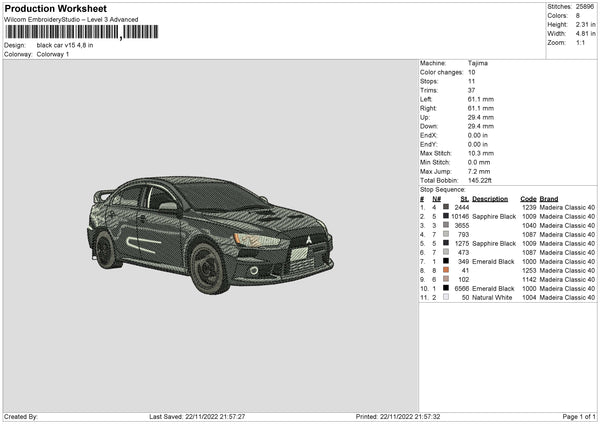Click the Stop Sequence label

(442, 188)
